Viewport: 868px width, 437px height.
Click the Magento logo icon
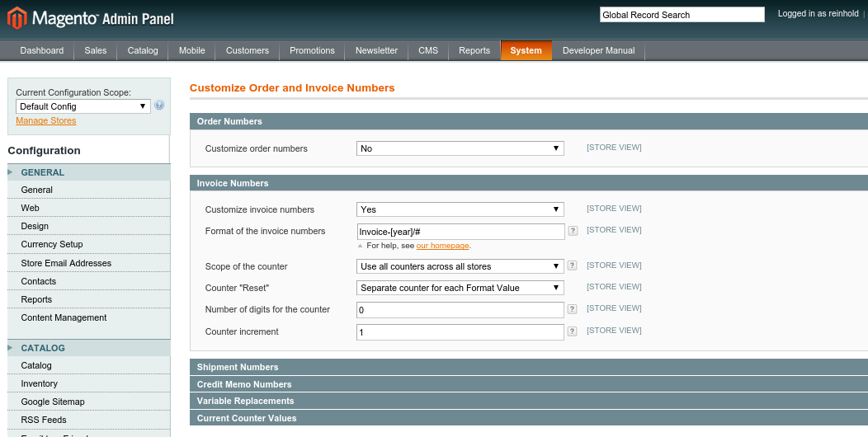pyautogui.click(x=17, y=17)
